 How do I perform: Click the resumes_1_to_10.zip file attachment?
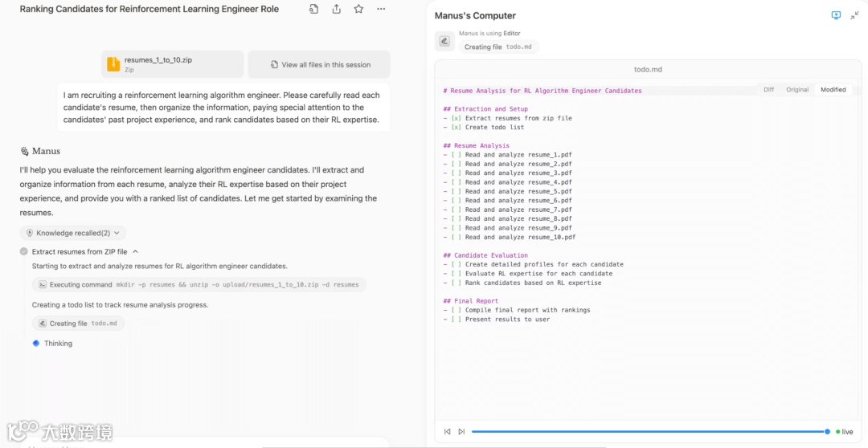(172, 64)
